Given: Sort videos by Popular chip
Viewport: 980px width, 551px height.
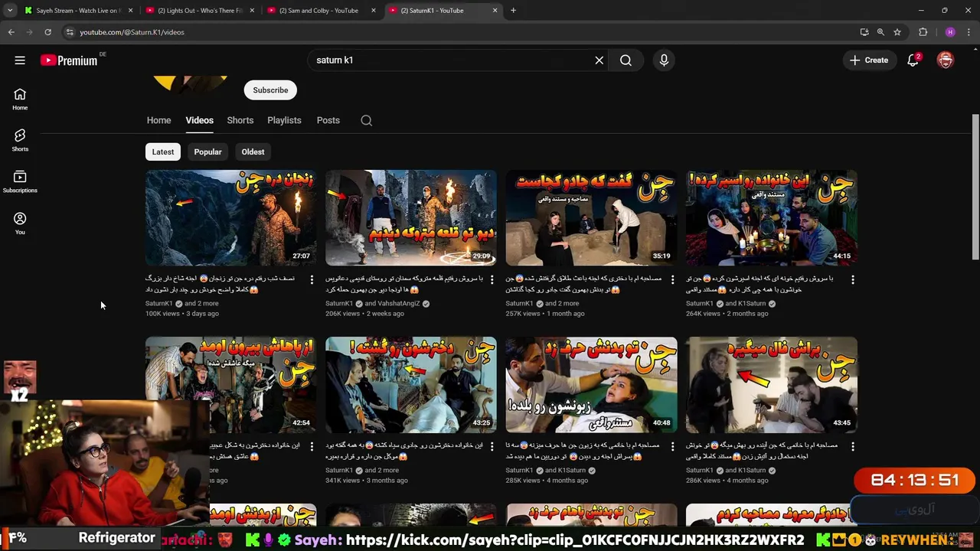Looking at the screenshot, I should [x=207, y=152].
